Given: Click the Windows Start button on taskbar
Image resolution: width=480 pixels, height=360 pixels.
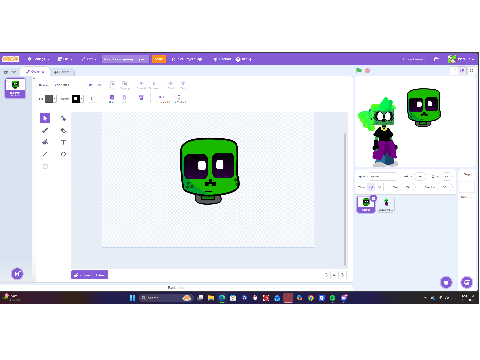Looking at the screenshot, I should pyautogui.click(x=132, y=298).
